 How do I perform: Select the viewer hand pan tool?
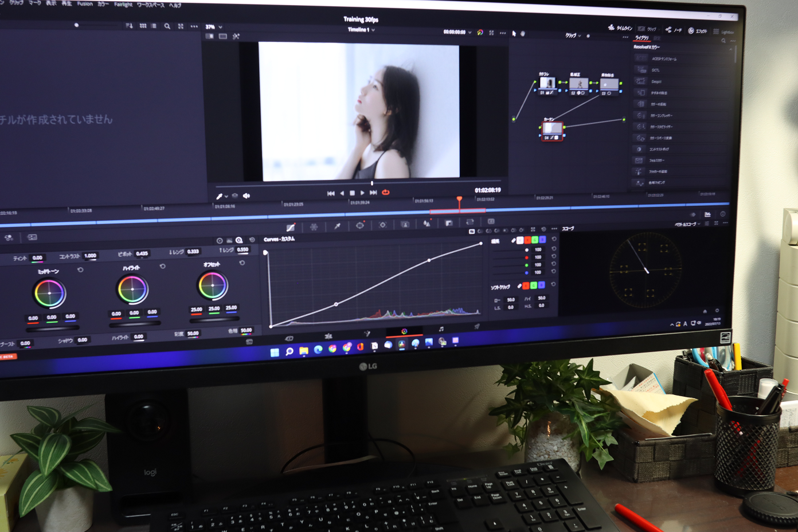click(x=522, y=33)
